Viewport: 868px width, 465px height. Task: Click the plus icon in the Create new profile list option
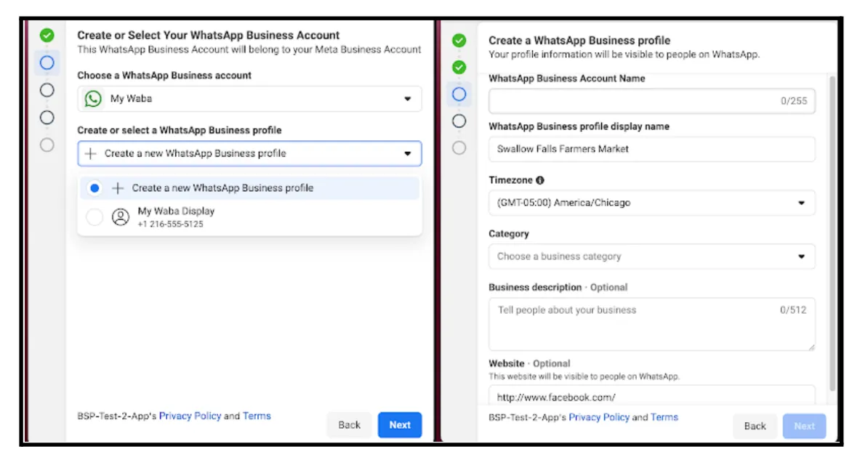click(x=117, y=188)
